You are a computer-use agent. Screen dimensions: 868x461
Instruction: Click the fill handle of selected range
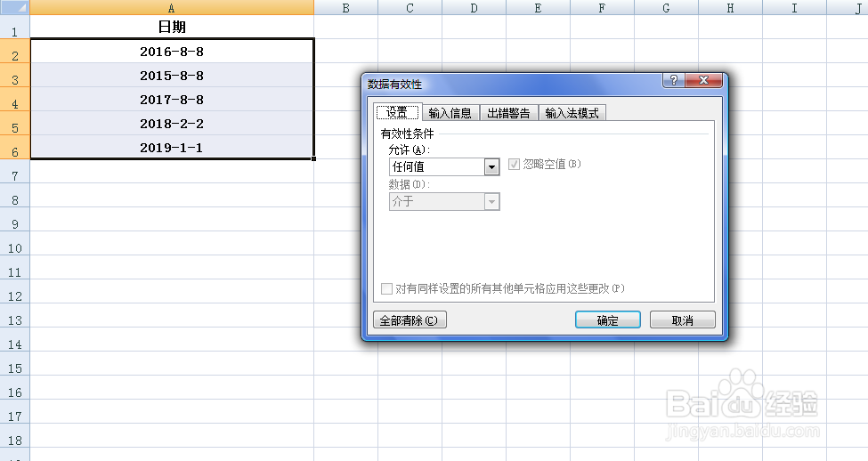(314, 158)
